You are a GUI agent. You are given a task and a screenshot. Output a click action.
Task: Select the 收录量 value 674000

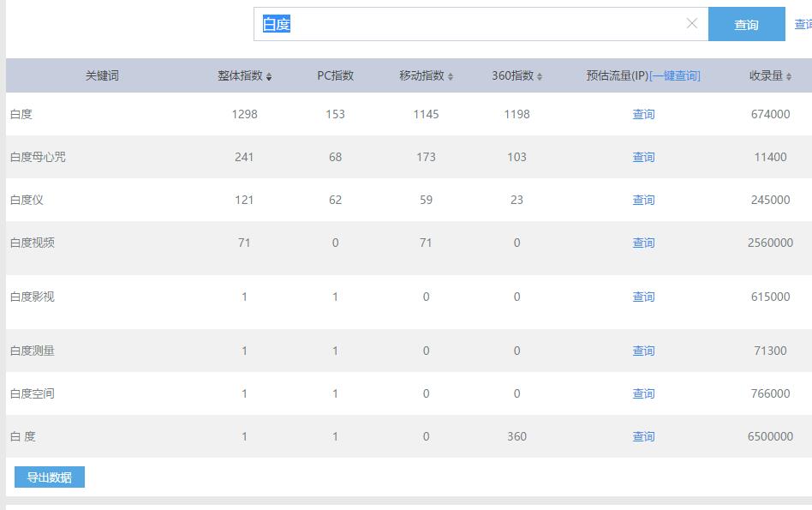(x=770, y=114)
